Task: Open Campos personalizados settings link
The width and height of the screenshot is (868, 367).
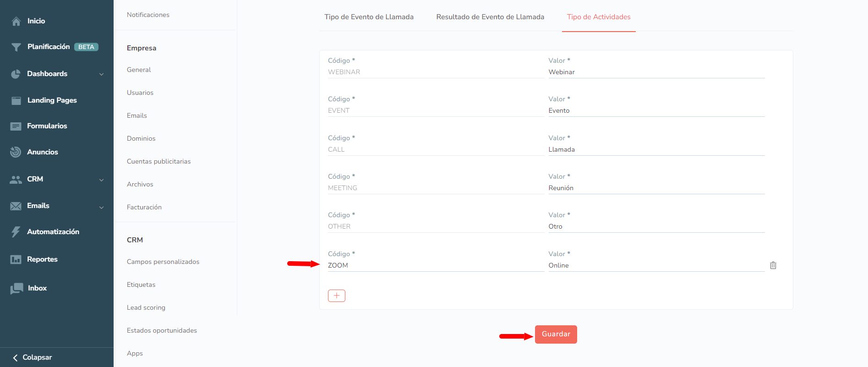Action: pyautogui.click(x=163, y=262)
